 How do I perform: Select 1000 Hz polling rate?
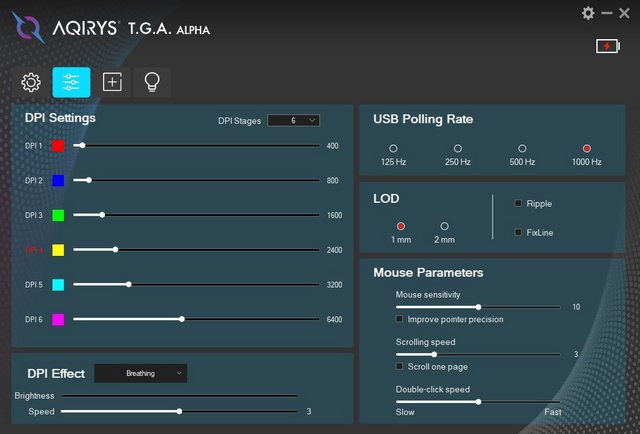(x=587, y=148)
